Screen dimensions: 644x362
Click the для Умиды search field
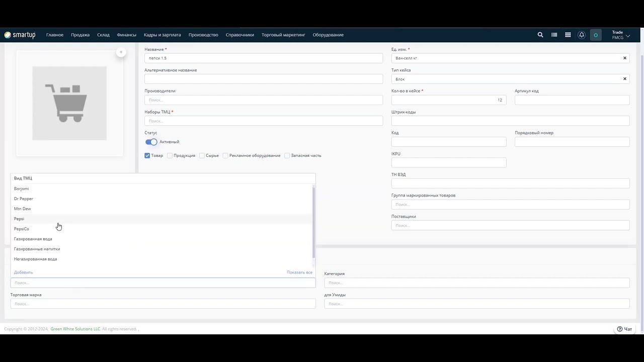click(x=477, y=304)
